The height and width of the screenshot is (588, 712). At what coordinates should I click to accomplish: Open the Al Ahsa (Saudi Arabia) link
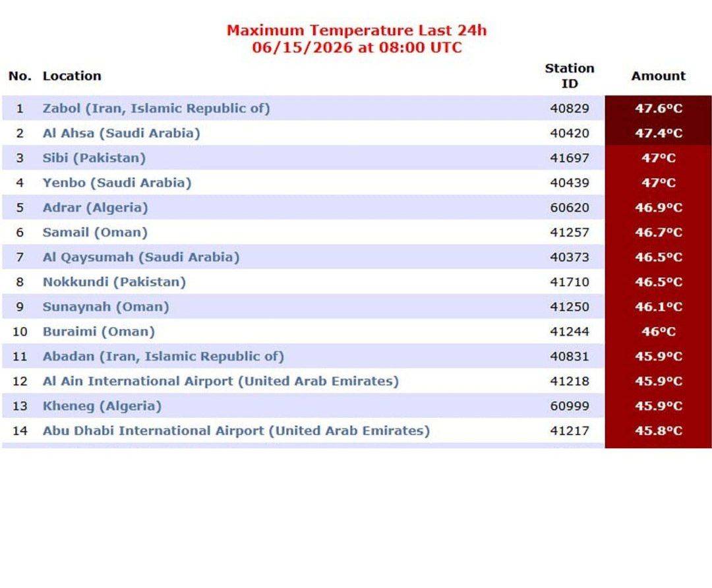tap(121, 133)
